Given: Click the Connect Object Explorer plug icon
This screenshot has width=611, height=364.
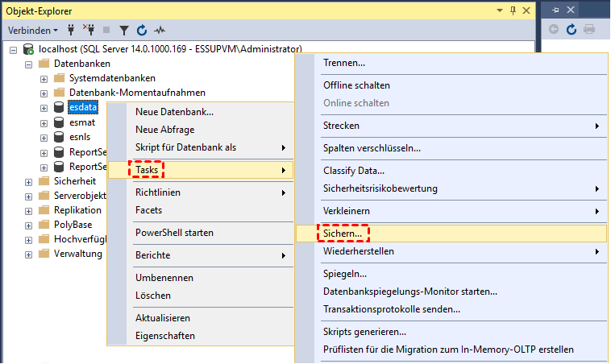Looking at the screenshot, I should coord(70,30).
